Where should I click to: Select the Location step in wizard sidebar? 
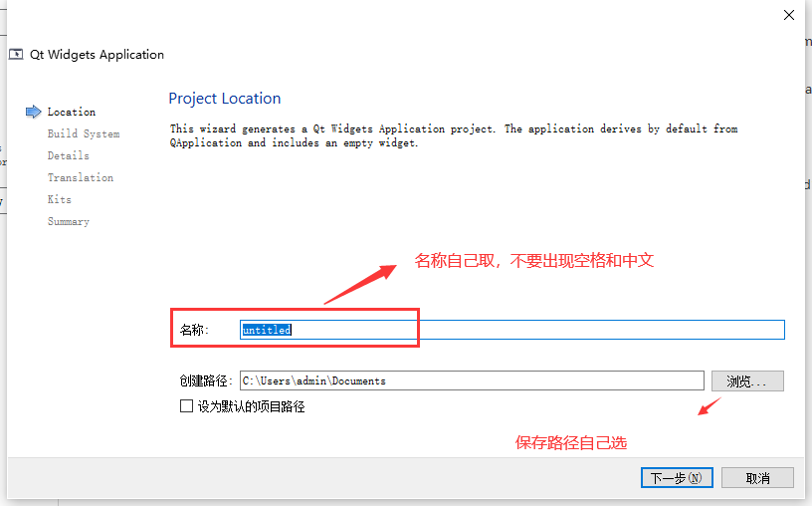coord(72,112)
